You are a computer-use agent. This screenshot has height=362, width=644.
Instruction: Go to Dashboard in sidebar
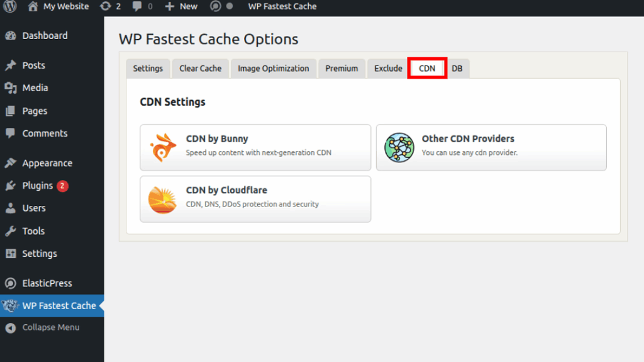click(45, 36)
